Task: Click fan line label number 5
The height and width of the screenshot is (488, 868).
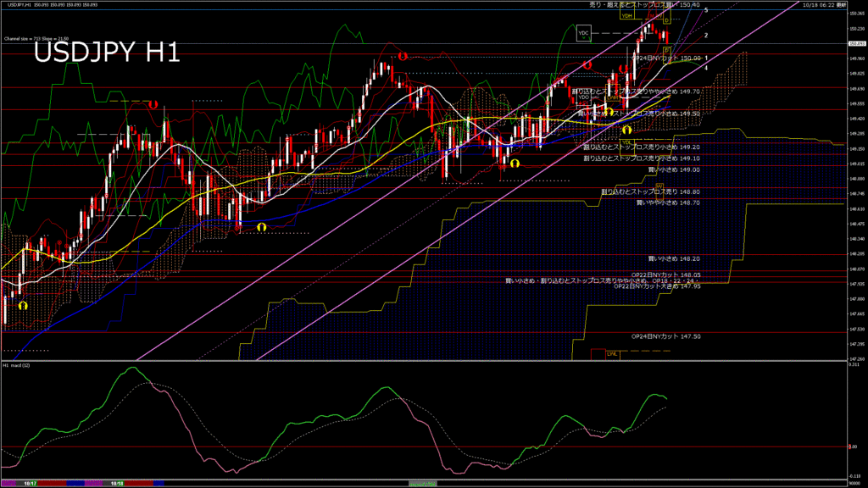Action: tap(706, 9)
